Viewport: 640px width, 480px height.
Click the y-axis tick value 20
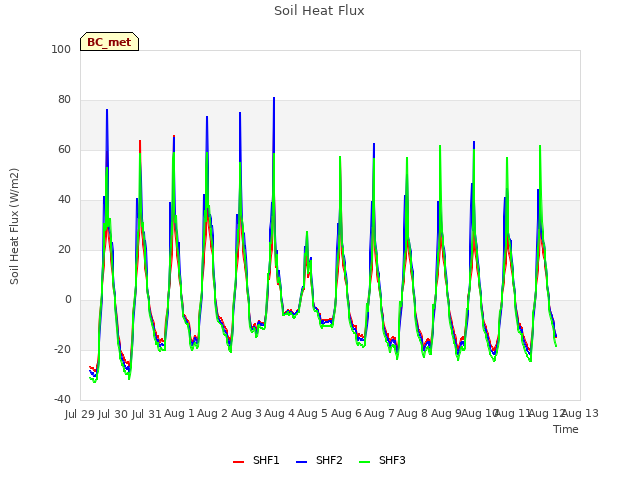(64, 249)
